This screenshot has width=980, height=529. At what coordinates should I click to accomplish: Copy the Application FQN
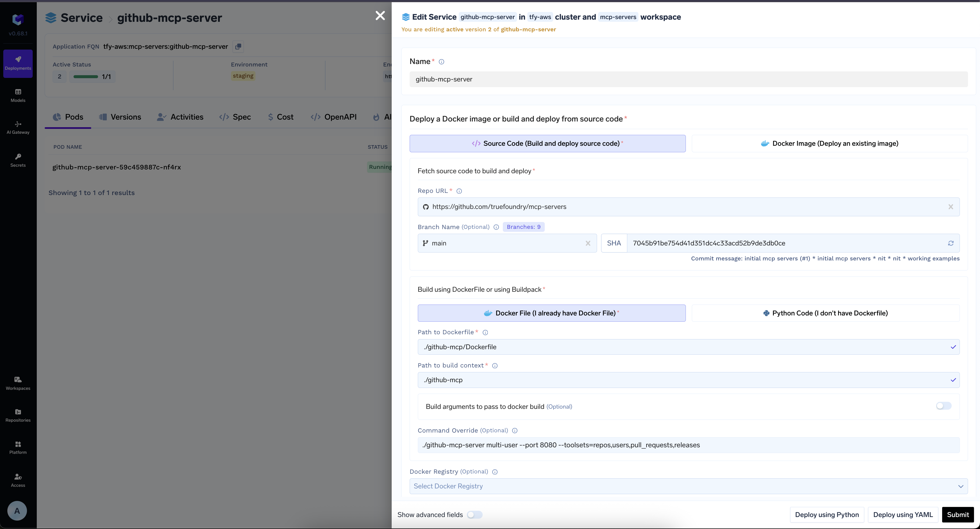(x=238, y=46)
